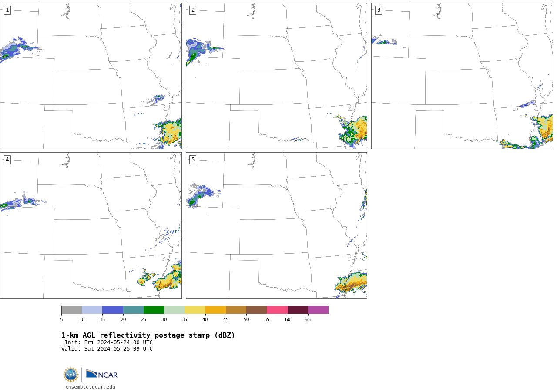
Task: Click the colorbar tick label '5'
Action: click(61, 320)
